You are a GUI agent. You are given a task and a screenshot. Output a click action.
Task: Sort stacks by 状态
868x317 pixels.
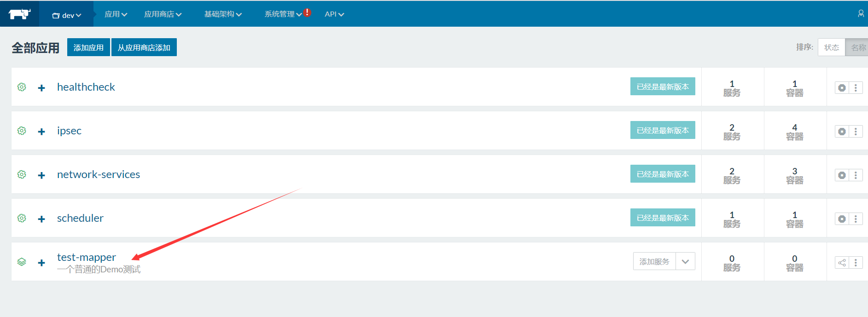[x=831, y=47]
